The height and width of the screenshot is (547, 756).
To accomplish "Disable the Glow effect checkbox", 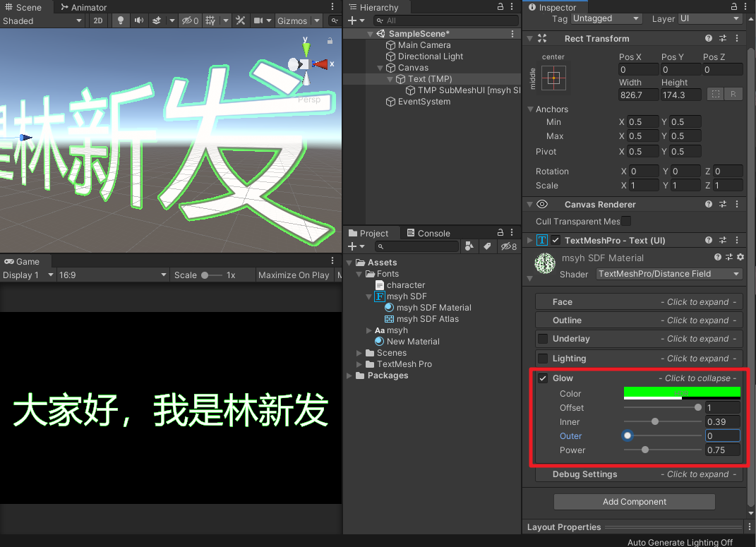I will click(x=543, y=378).
